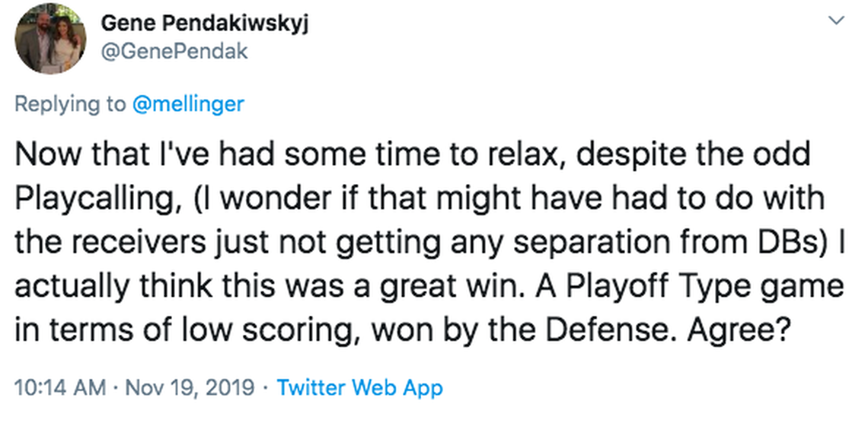Click the Twitter Web App source link
868x423 pixels.
[359, 388]
